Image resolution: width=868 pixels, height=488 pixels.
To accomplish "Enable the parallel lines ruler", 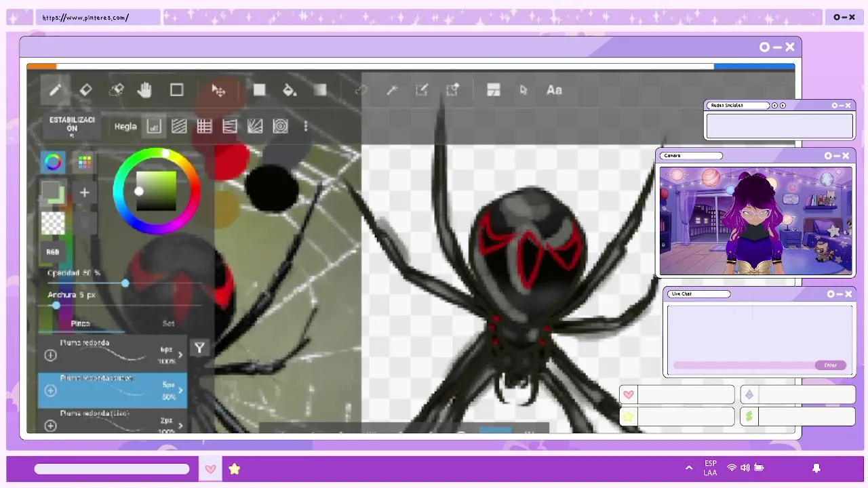I will coord(179,126).
